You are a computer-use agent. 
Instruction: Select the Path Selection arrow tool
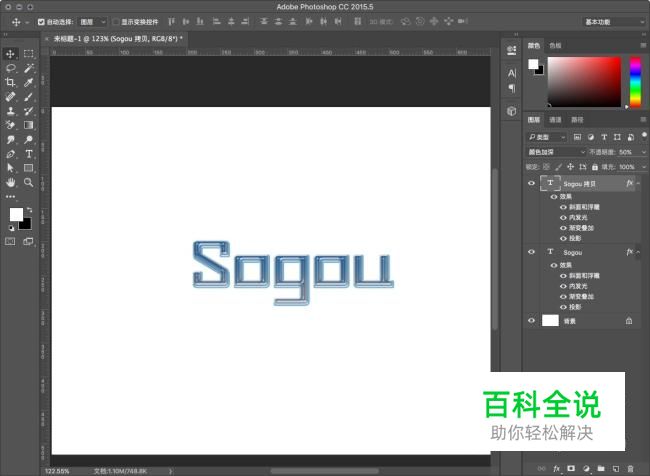click(x=10, y=168)
